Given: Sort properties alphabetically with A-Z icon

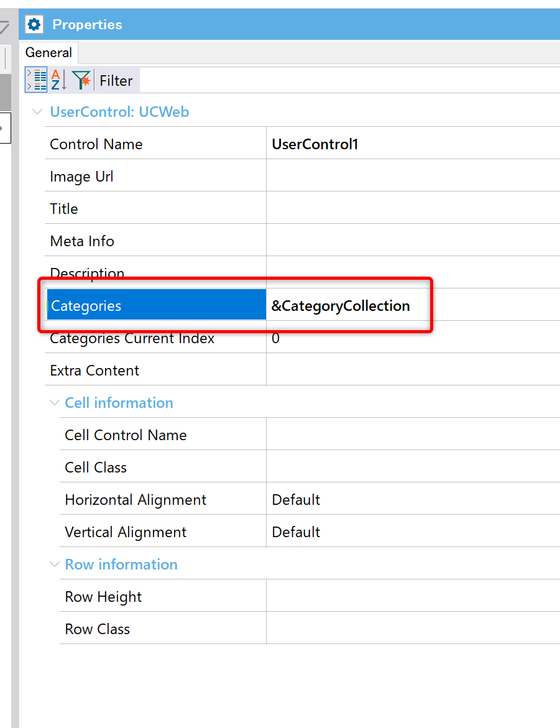Looking at the screenshot, I should coord(58,80).
